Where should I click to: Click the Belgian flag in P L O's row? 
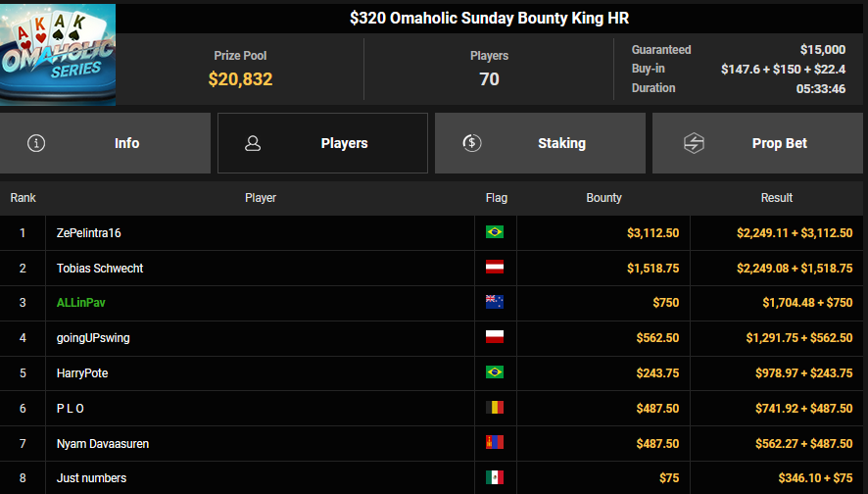coord(495,408)
